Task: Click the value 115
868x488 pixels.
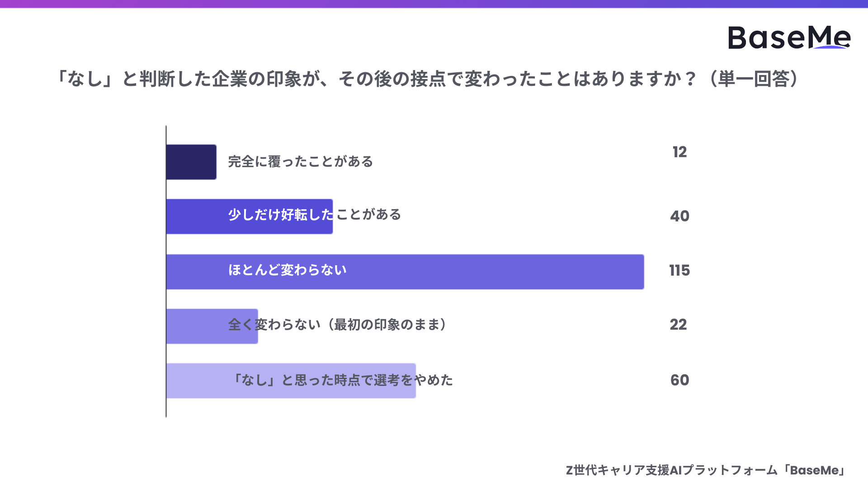Action: click(679, 271)
